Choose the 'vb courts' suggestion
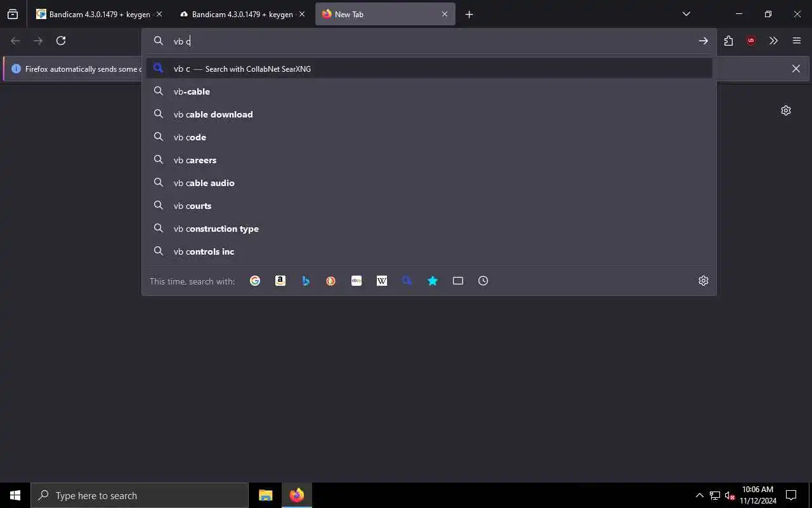 coord(429,206)
